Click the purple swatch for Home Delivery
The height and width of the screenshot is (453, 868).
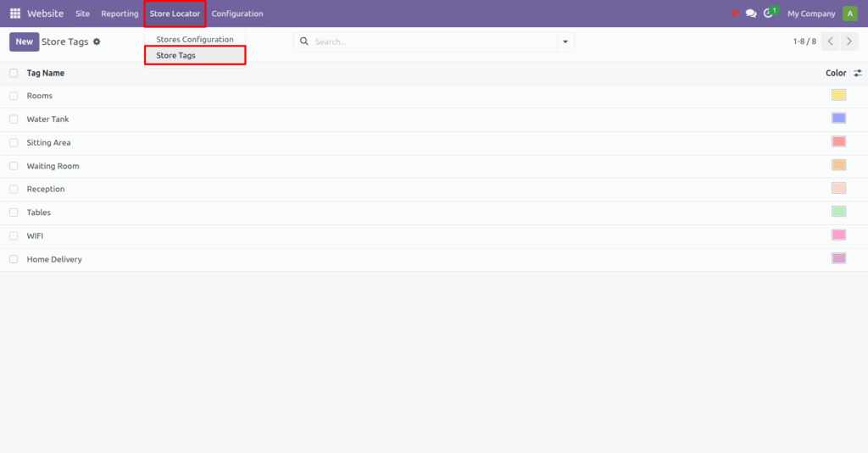(838, 258)
